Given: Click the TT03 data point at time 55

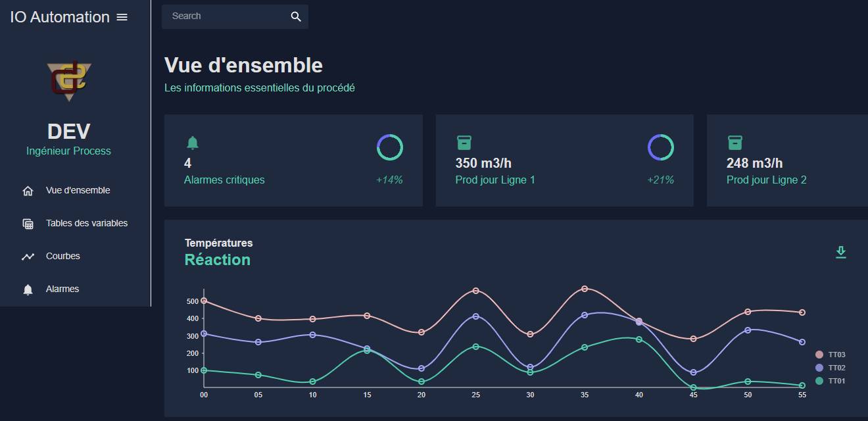Looking at the screenshot, I should pos(802,312).
